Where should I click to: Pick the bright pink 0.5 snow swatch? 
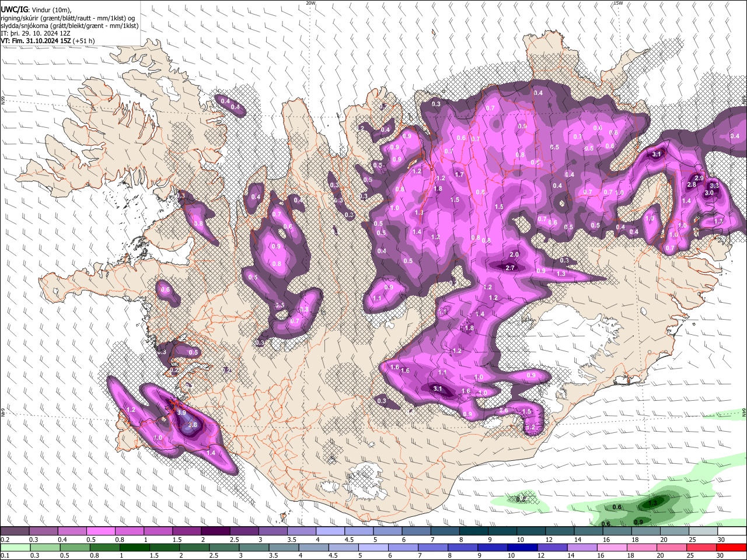pyautogui.click(x=100, y=531)
